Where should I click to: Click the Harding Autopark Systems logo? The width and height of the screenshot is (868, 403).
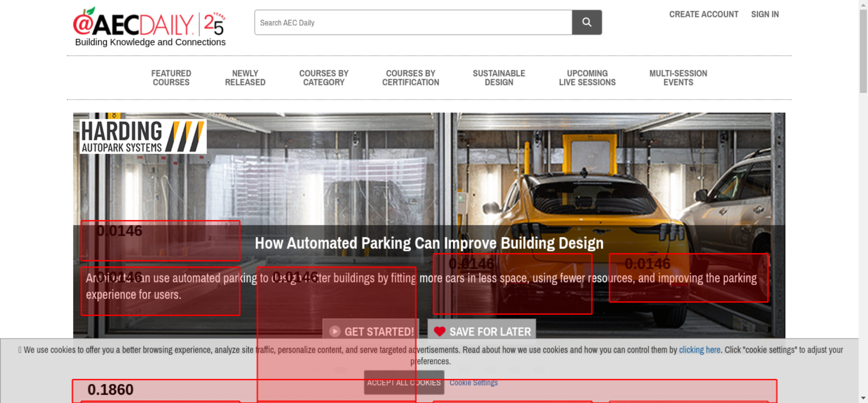click(143, 137)
